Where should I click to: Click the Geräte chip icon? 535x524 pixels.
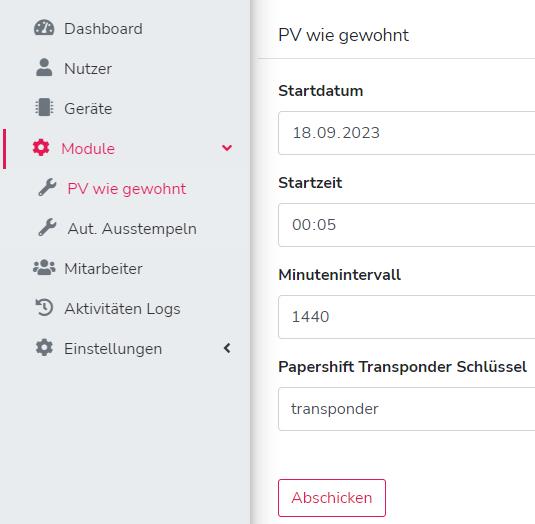[x=44, y=107]
